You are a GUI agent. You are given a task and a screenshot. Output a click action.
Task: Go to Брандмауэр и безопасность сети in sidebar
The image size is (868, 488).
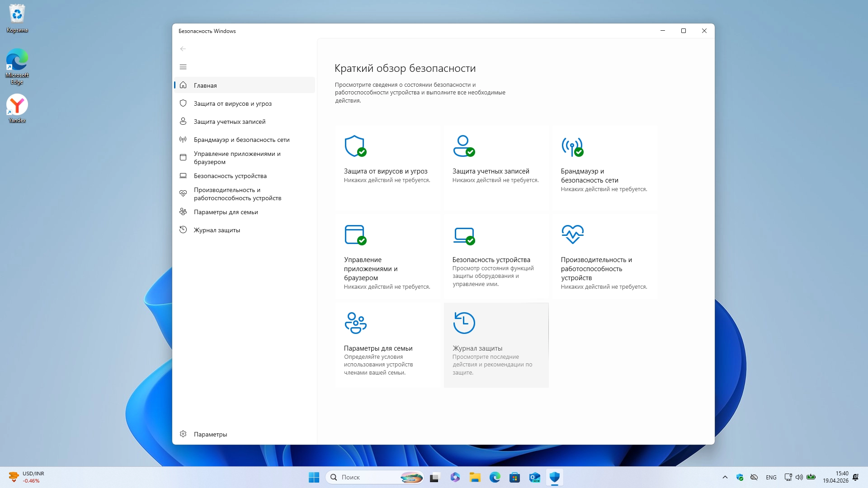pos(241,140)
